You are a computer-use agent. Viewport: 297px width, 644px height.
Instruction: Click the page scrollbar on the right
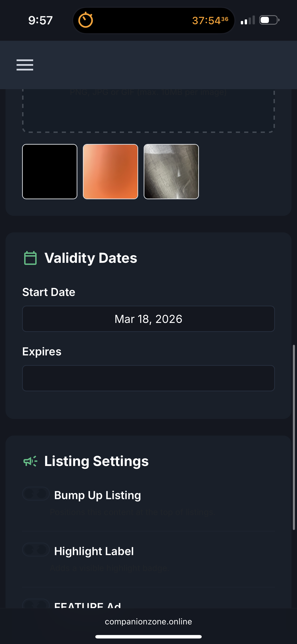tap(294, 437)
